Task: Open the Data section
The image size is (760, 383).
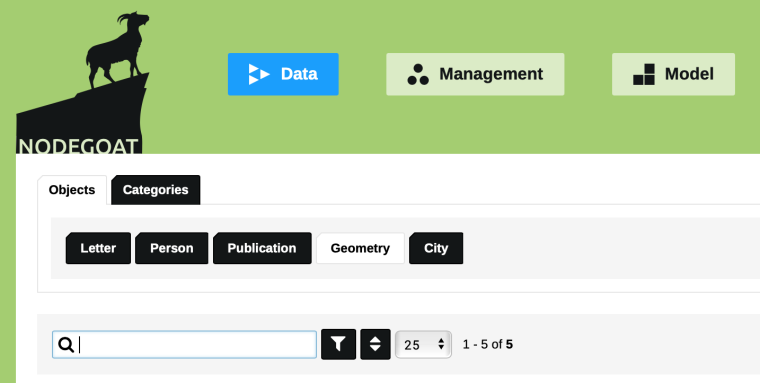Action: click(283, 74)
